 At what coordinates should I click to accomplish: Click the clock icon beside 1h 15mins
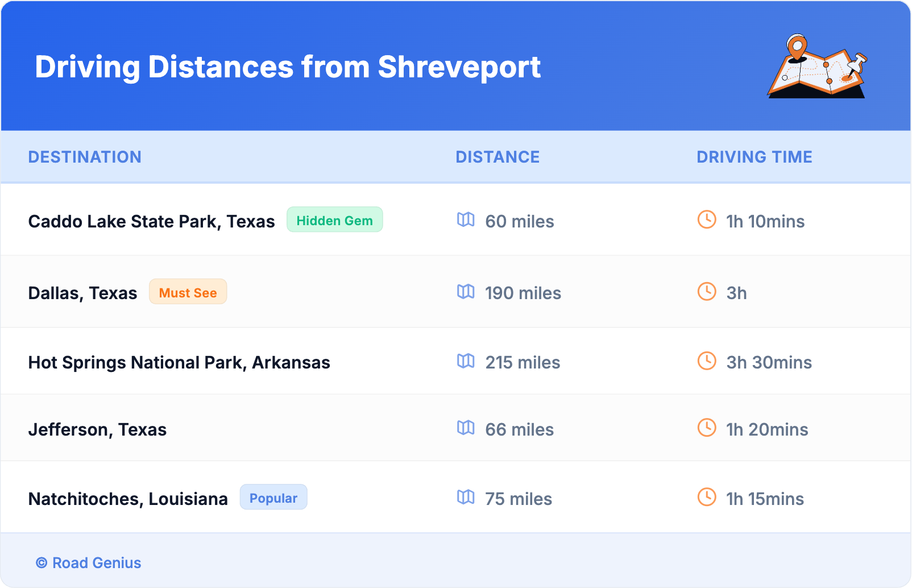707,498
